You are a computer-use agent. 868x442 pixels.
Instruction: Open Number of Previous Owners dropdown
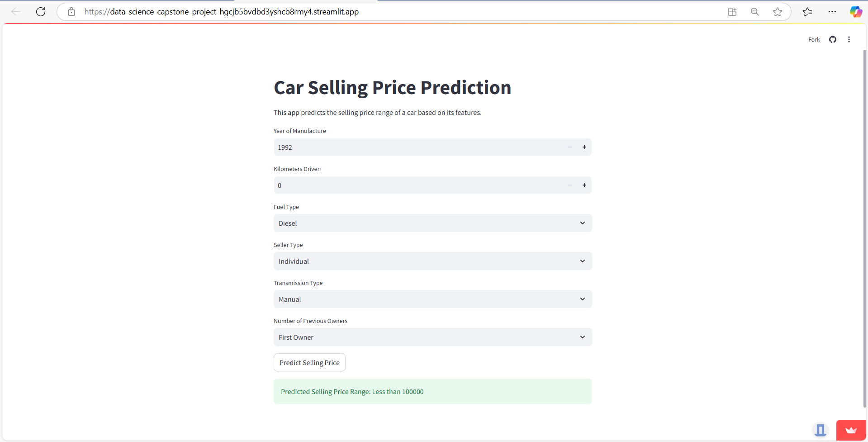tap(432, 337)
